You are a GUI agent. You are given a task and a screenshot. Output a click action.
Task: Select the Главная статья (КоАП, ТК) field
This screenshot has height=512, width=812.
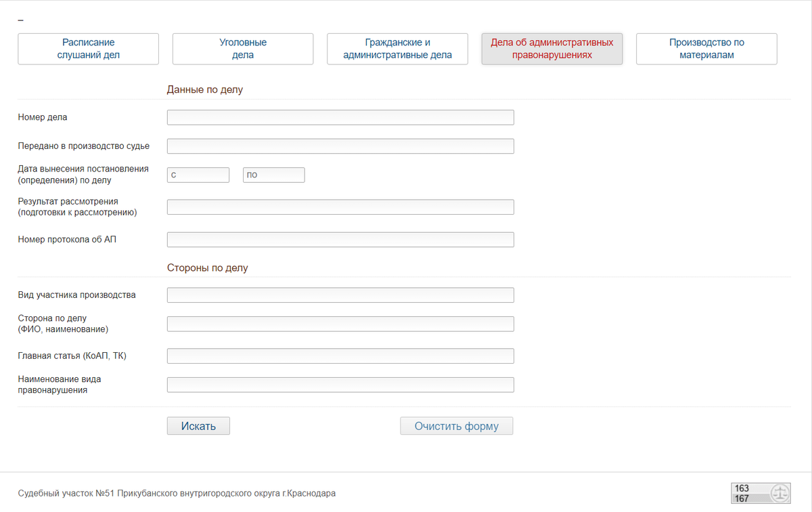[x=340, y=356]
